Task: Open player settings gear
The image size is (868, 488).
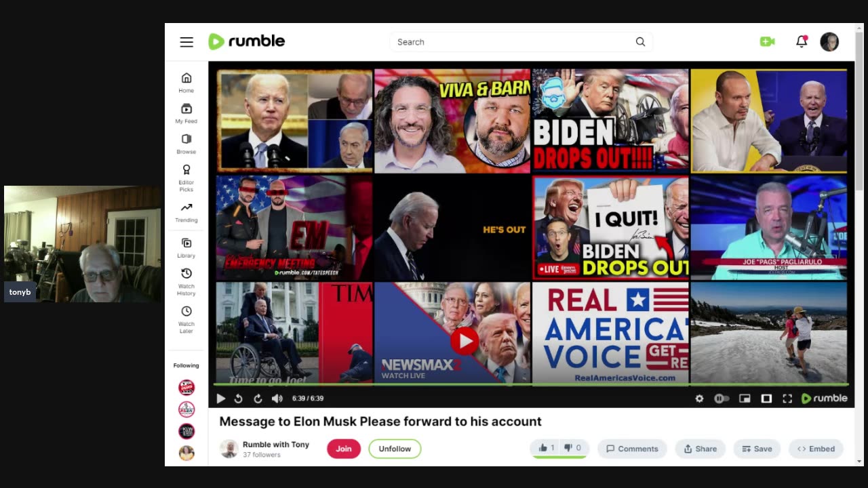Action: [699, 399]
